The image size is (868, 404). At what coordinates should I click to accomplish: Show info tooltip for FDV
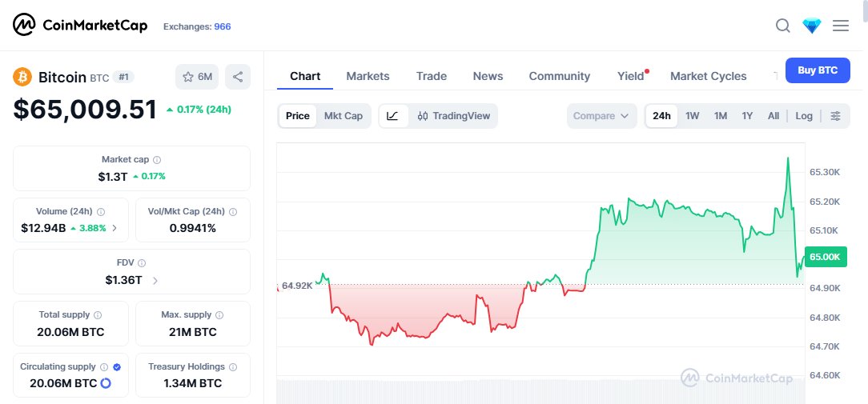click(142, 263)
